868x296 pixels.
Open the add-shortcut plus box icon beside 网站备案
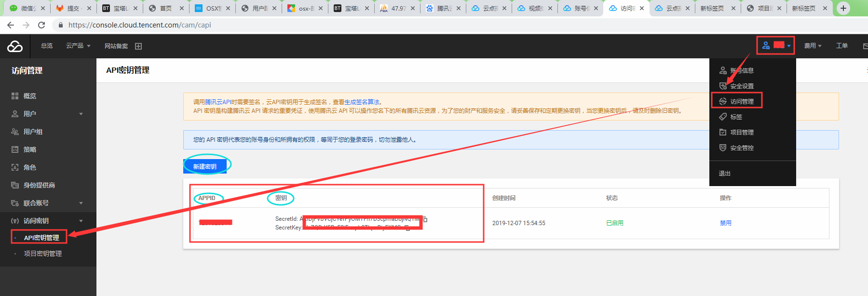(x=138, y=46)
